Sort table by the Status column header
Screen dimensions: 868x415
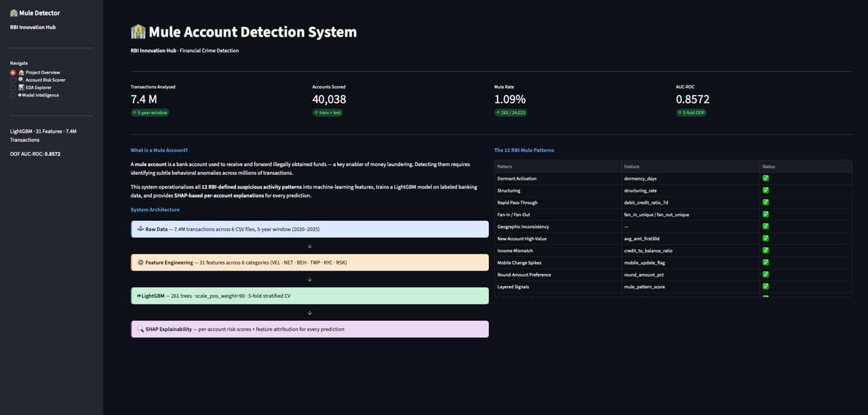click(x=806, y=166)
